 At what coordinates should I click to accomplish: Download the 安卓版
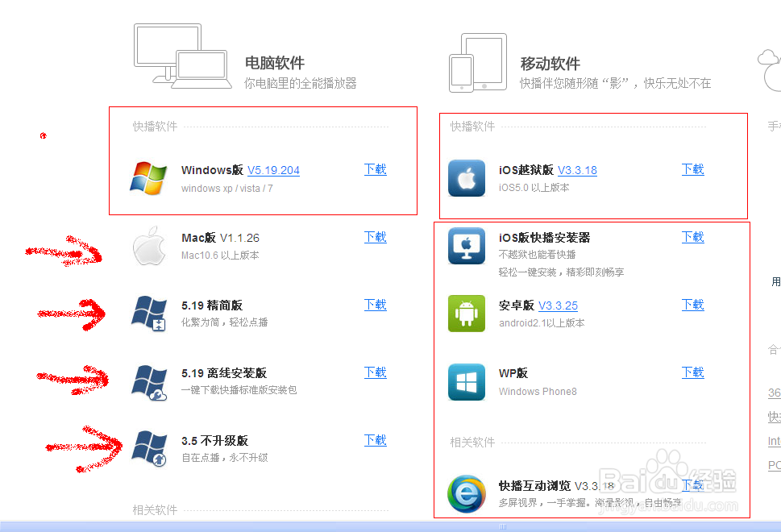coord(693,305)
